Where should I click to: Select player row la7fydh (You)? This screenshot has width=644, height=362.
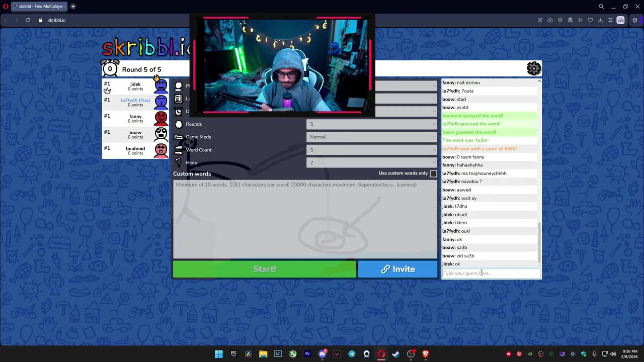tap(136, 102)
